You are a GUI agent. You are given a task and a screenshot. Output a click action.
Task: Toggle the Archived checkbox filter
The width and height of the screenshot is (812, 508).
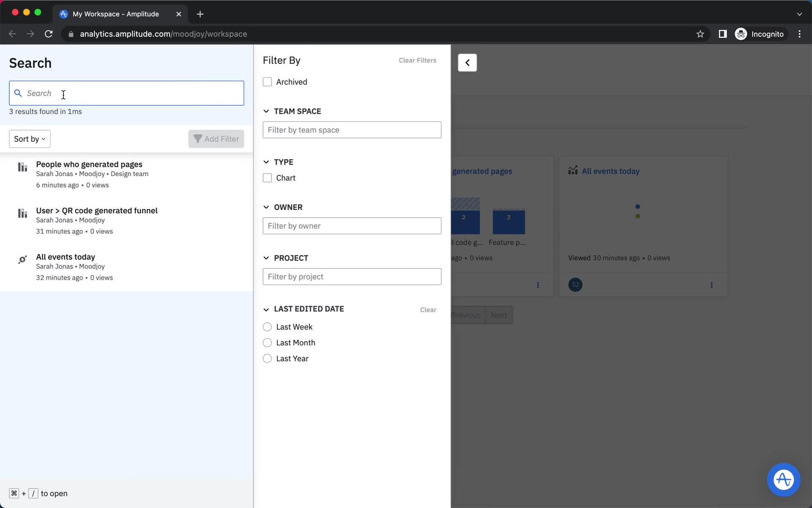coord(267,81)
